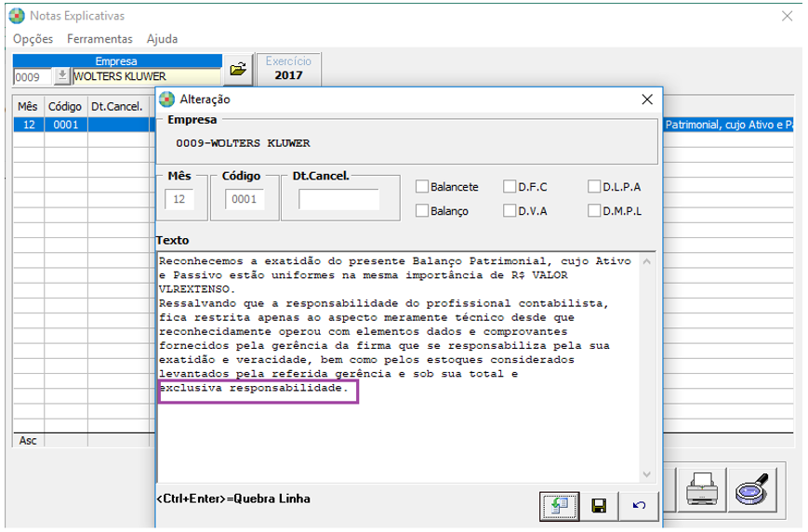
Task: Open the Opções menu
Action: click(33, 39)
